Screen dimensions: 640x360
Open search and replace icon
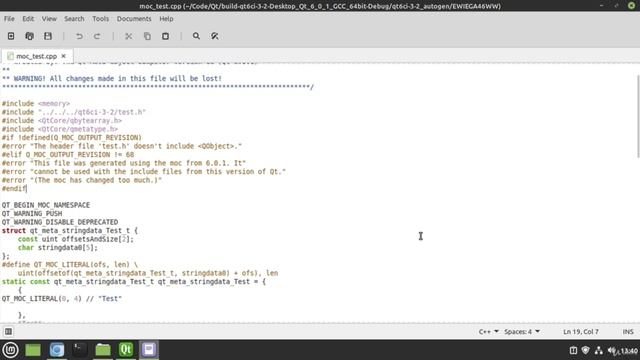coord(215,36)
